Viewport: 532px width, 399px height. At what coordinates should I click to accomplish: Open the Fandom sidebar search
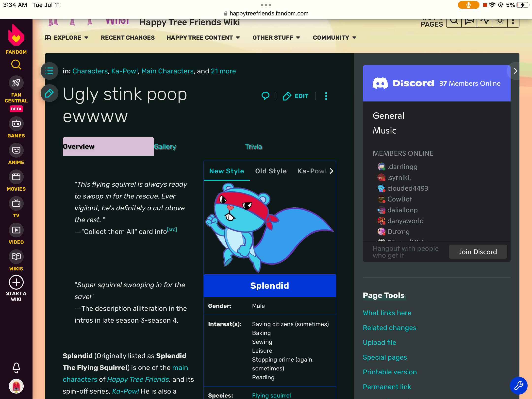(16, 65)
